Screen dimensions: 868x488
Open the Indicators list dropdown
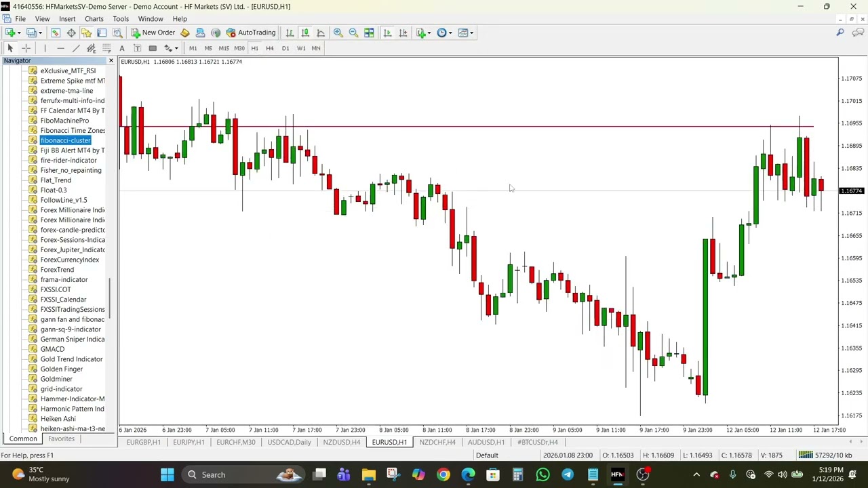[x=424, y=33]
